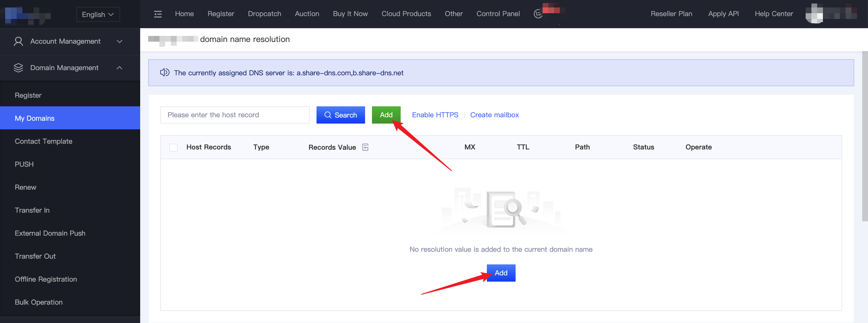Viewport: 868px width, 323px height.
Task: Click the green Add button
Action: 386,115
